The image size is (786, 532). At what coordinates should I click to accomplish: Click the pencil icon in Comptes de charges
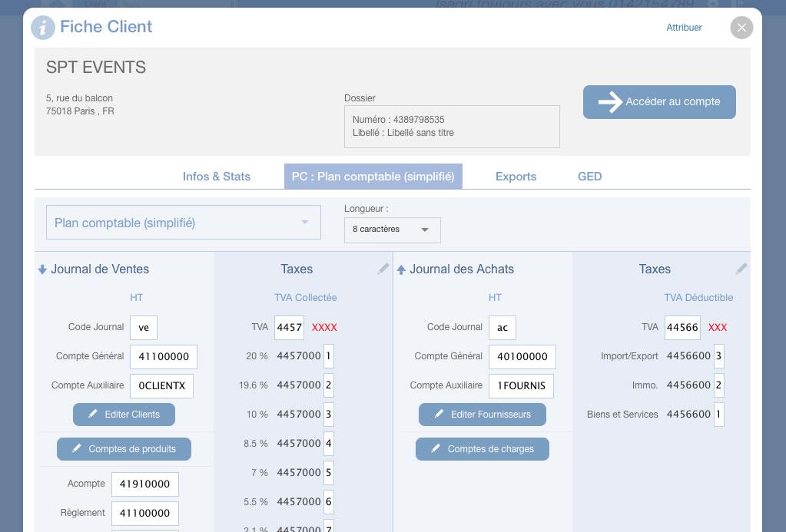click(436, 448)
